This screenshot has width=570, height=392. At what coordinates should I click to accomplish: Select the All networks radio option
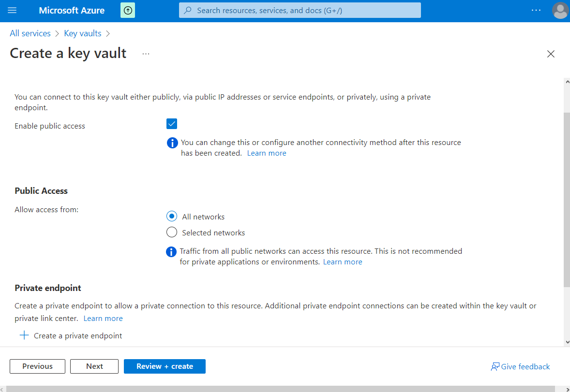point(172,217)
